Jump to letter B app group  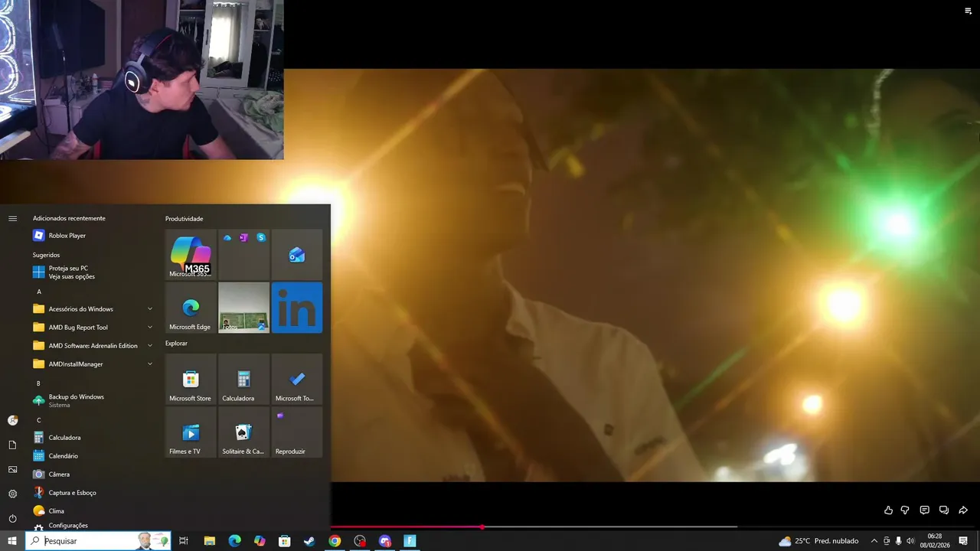pyautogui.click(x=39, y=383)
